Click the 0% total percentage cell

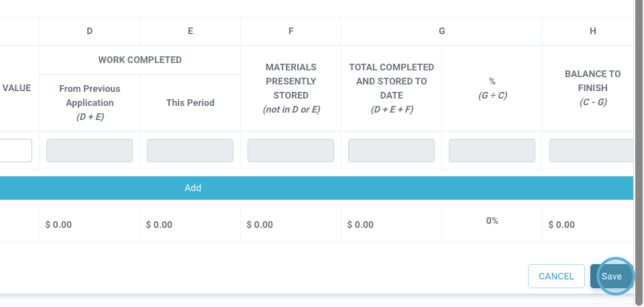492,221
